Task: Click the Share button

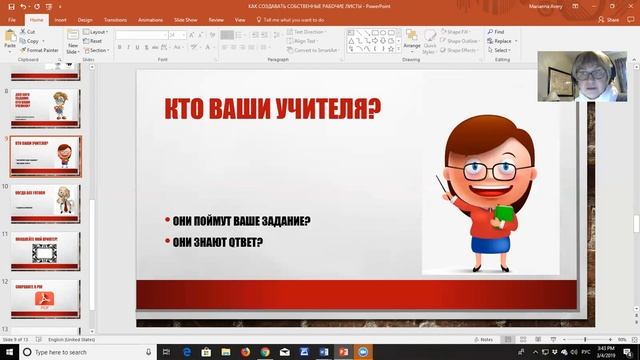Action: tap(608, 20)
